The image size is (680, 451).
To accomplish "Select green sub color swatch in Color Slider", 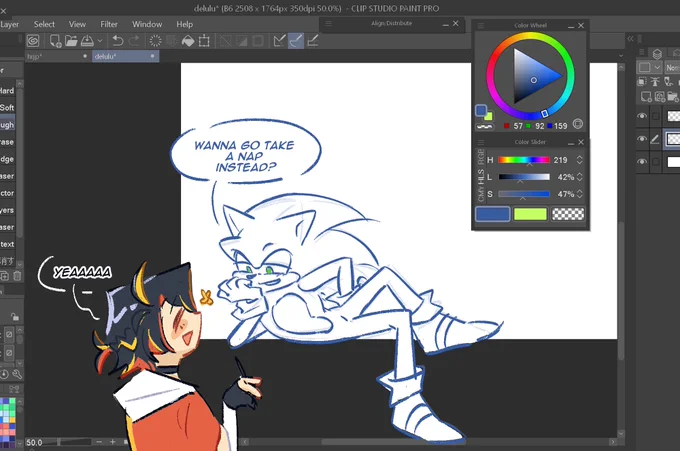I will pos(530,214).
